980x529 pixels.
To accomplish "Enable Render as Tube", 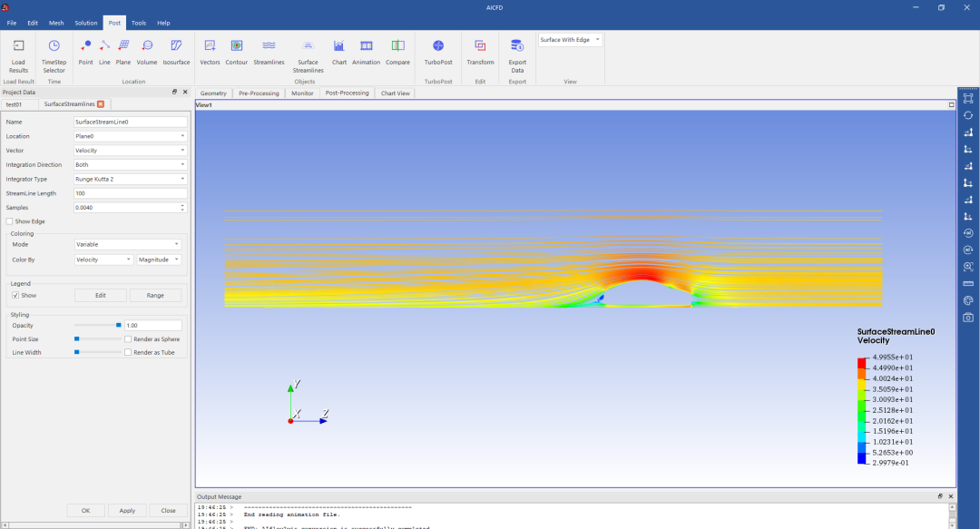I will (128, 353).
